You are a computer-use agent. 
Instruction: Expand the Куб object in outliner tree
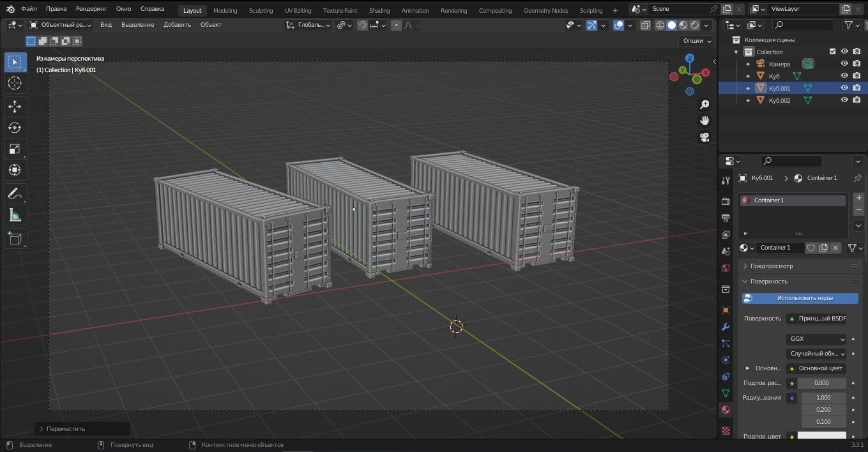(749, 76)
